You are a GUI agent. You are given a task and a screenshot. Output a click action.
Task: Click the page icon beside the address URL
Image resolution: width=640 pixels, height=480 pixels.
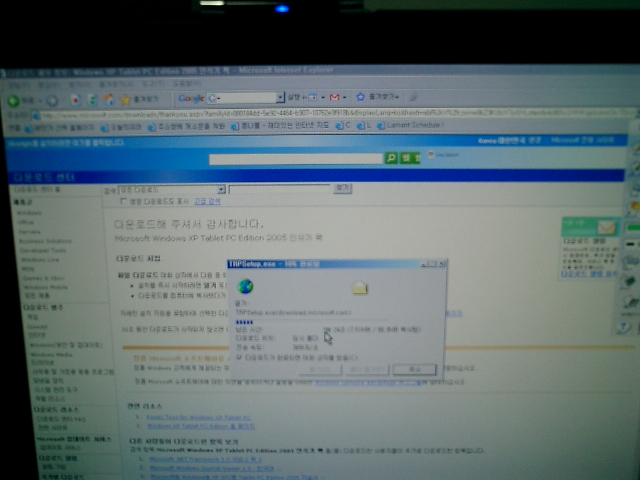point(36,116)
